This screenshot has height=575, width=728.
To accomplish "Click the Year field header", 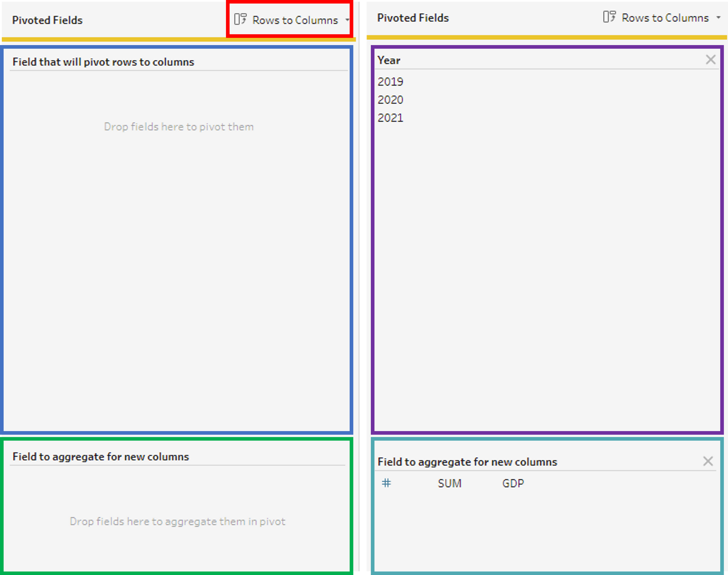I will [389, 60].
